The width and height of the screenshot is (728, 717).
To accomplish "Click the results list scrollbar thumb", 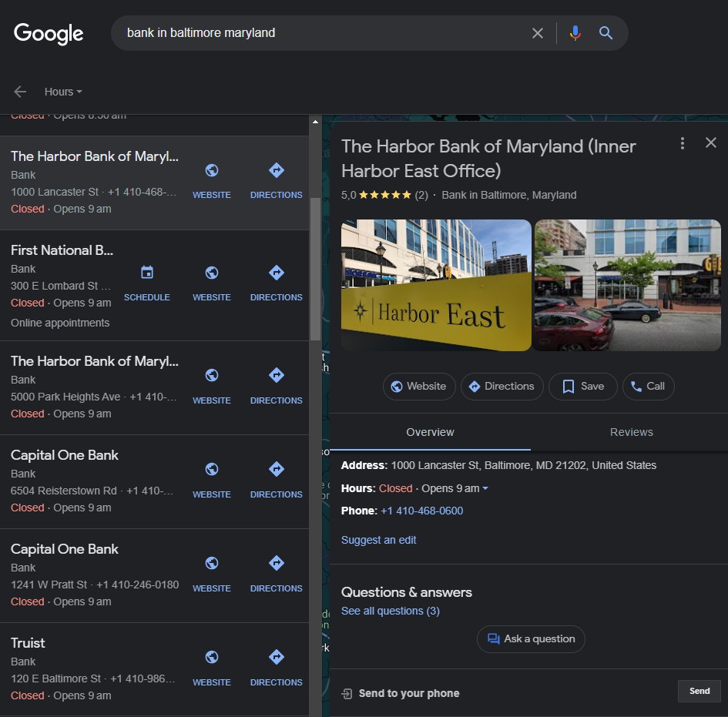I will pyautogui.click(x=315, y=268).
